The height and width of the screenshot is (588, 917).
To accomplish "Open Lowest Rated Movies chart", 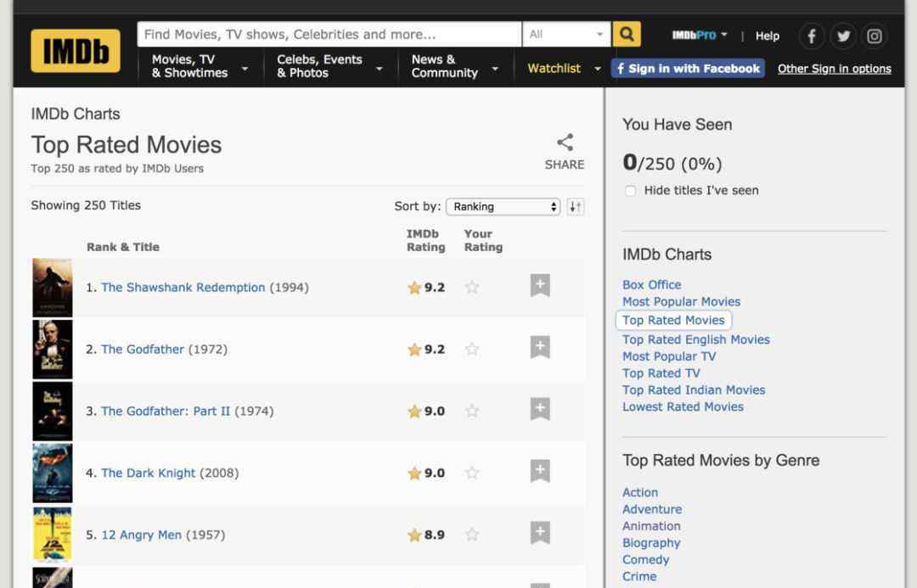I will (x=683, y=406).
